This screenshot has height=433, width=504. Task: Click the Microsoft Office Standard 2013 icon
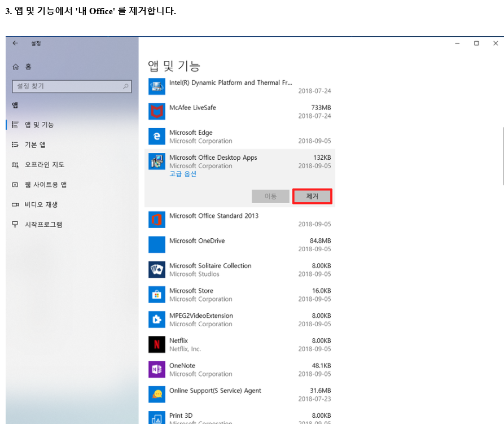tap(157, 220)
